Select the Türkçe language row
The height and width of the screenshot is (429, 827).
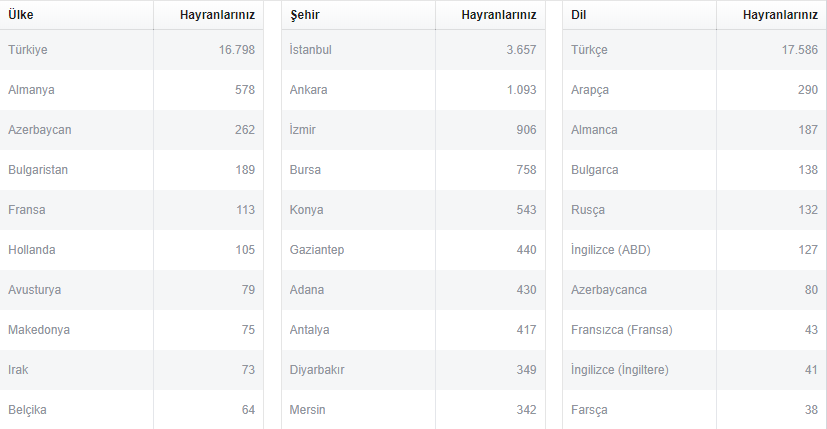click(x=695, y=50)
